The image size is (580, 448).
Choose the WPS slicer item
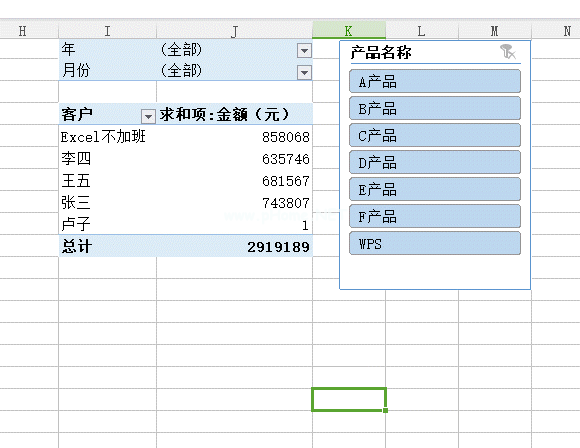coord(435,243)
